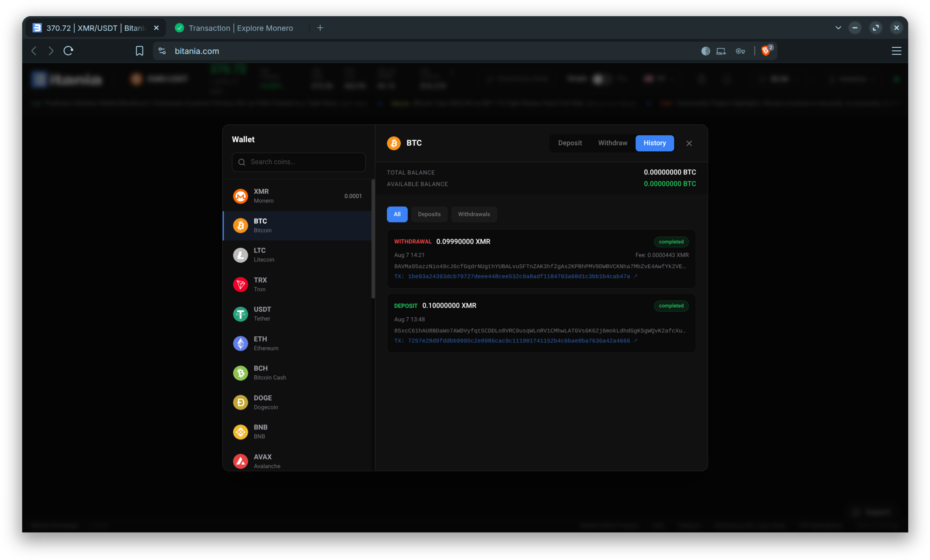The height and width of the screenshot is (560, 930).
Task: Open the browser hamburger menu
Action: tap(896, 51)
